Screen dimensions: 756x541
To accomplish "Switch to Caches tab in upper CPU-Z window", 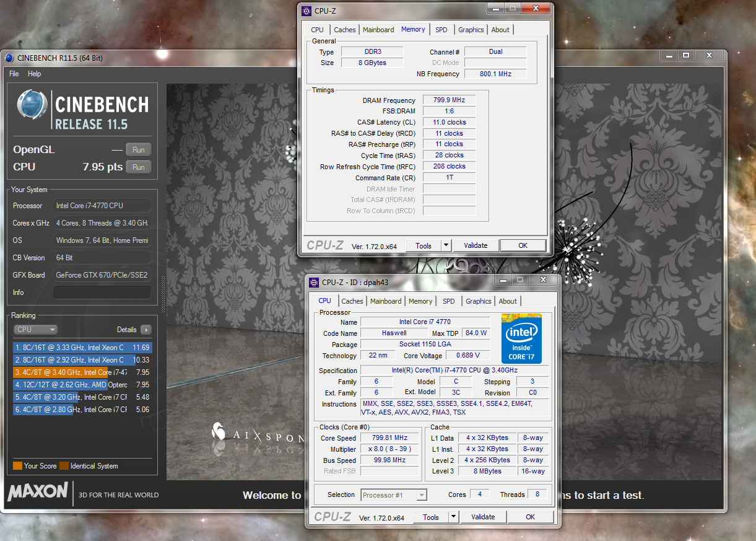I will coord(345,30).
